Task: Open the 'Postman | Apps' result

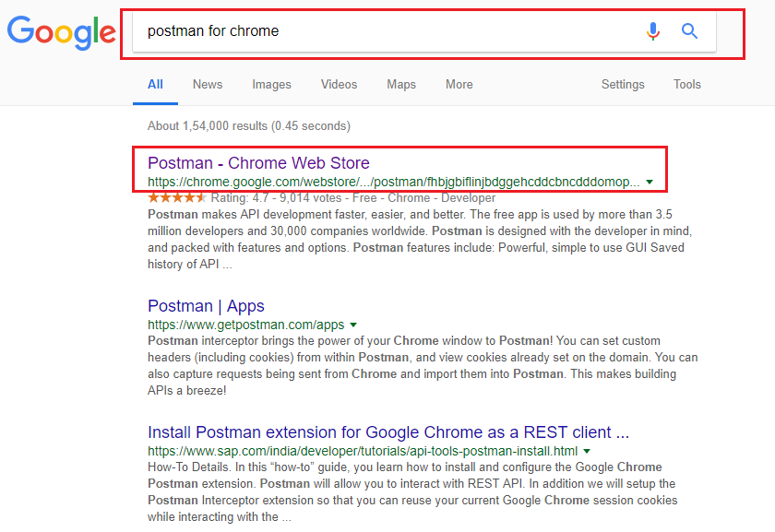Action: coord(206,306)
